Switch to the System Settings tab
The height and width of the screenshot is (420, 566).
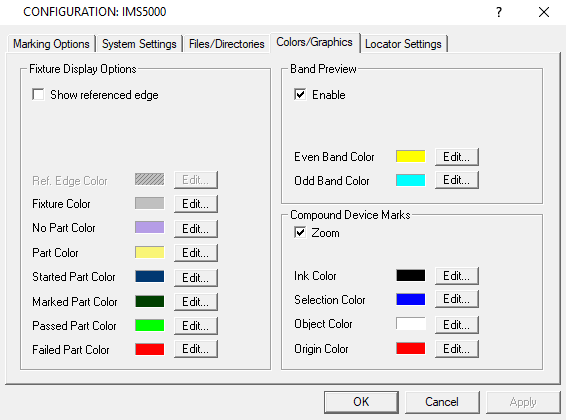pyautogui.click(x=139, y=44)
